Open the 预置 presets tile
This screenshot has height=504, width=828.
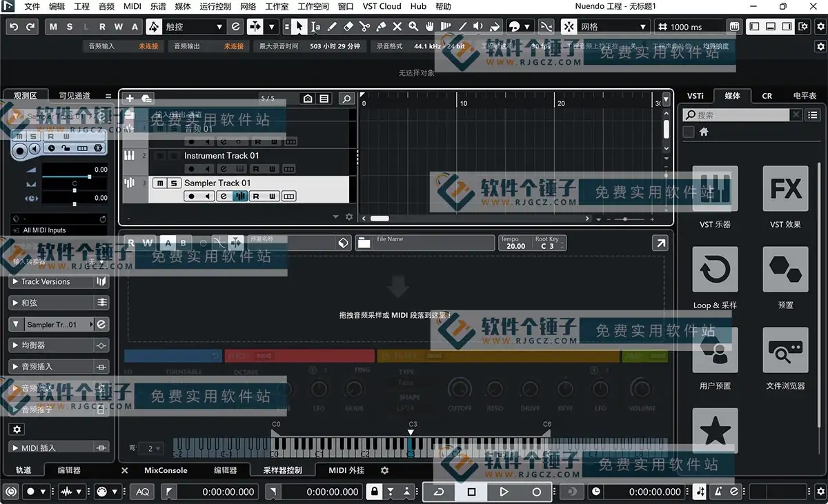pyautogui.click(x=785, y=269)
